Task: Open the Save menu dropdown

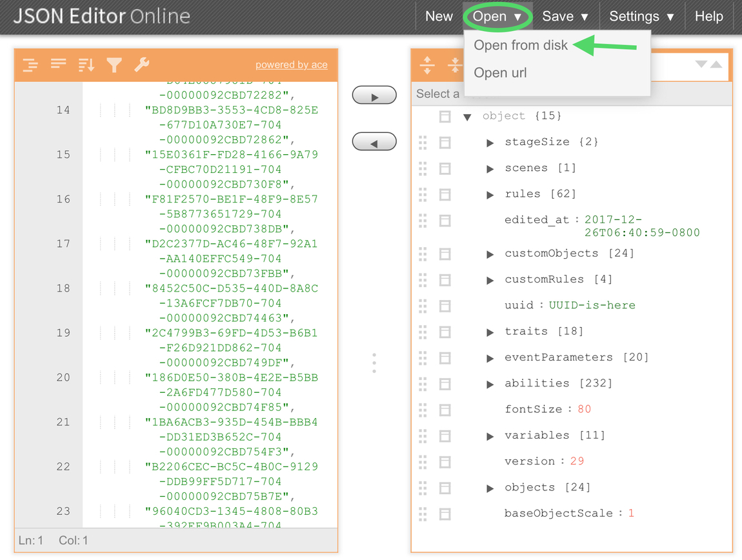Action: coord(565,17)
